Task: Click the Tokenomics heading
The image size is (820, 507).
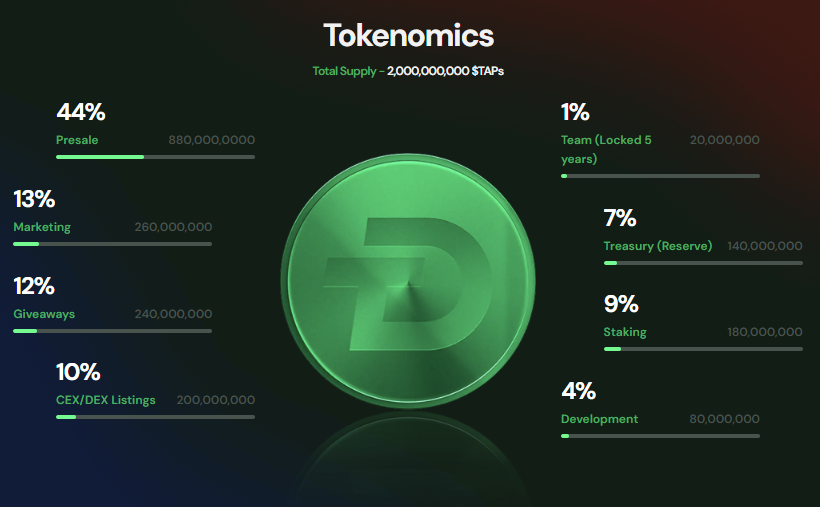Action: tap(408, 36)
